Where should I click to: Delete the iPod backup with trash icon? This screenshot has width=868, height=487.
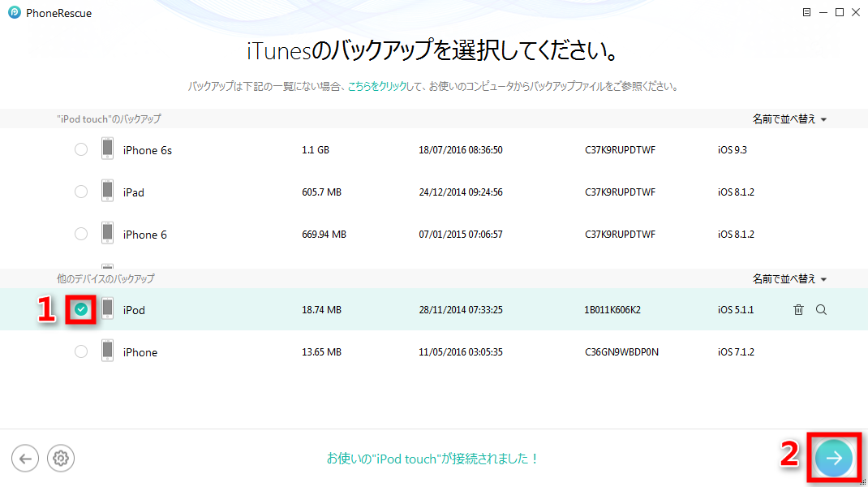(798, 310)
